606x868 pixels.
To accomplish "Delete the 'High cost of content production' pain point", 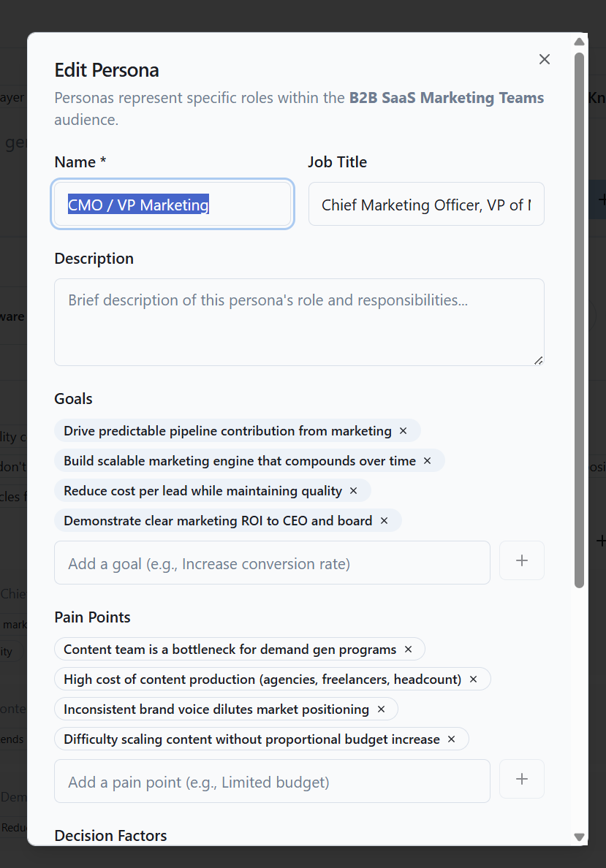I will pos(473,679).
